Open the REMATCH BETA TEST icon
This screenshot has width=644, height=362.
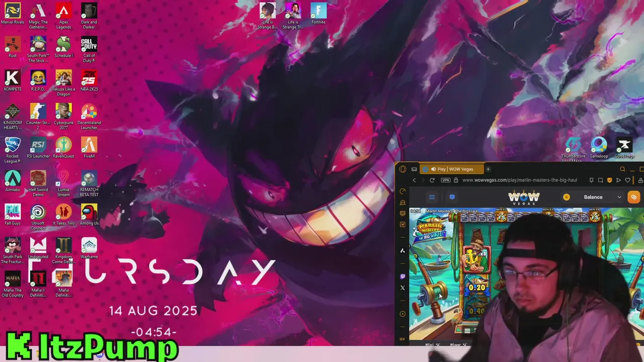pyautogui.click(x=89, y=184)
